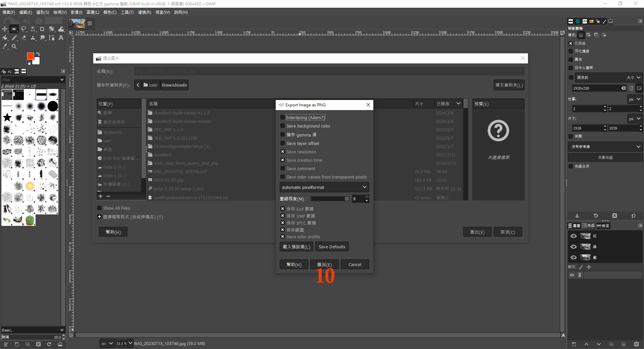Screen dimensions: 644x349
Task: Select the Free Select lasso tool
Action: (x=23, y=29)
